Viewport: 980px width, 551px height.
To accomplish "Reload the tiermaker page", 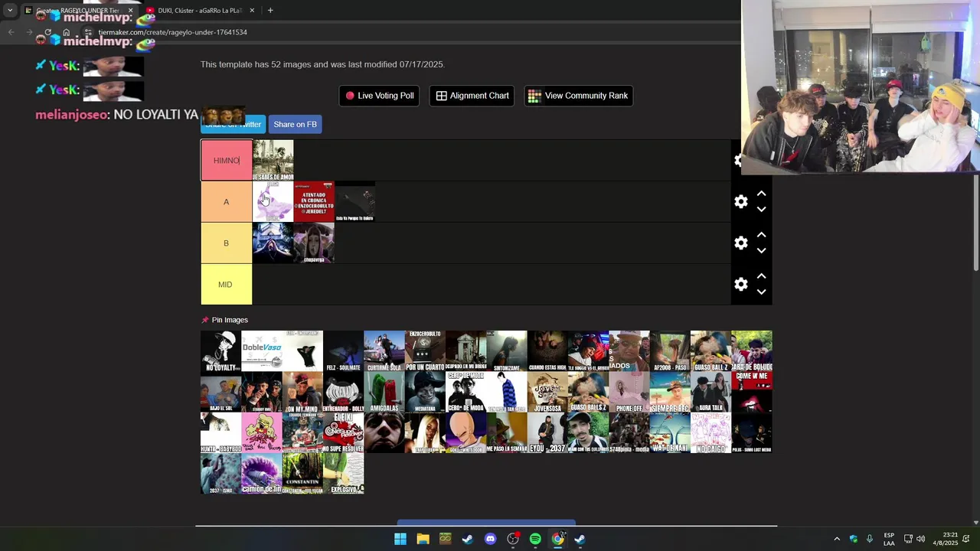I will pos(47,32).
